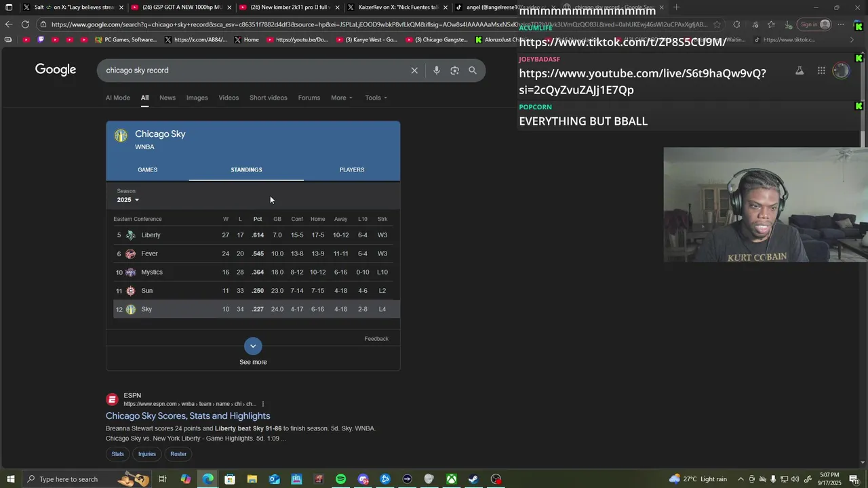Screen dimensions: 868x488
Task: Open Google home via the Google logo
Action: (56, 70)
